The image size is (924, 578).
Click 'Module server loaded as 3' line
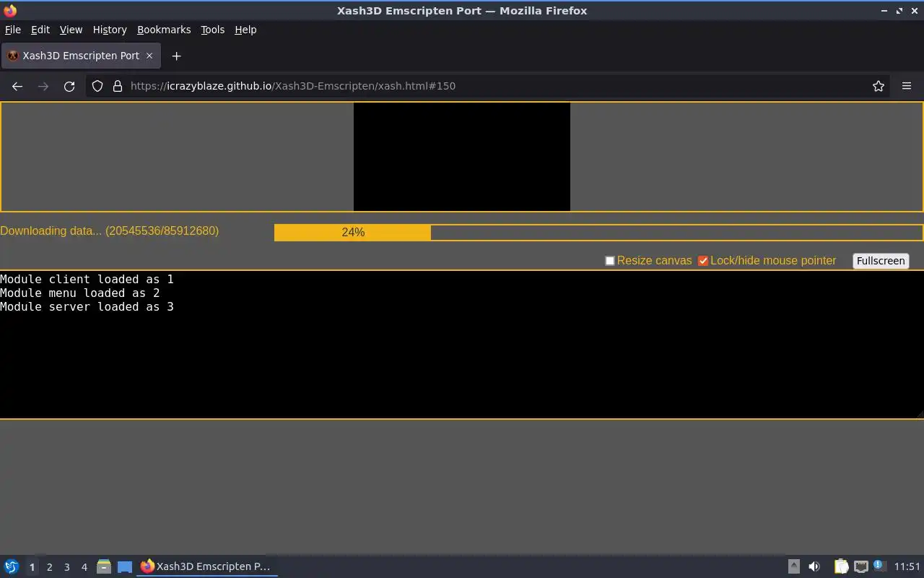tap(87, 306)
